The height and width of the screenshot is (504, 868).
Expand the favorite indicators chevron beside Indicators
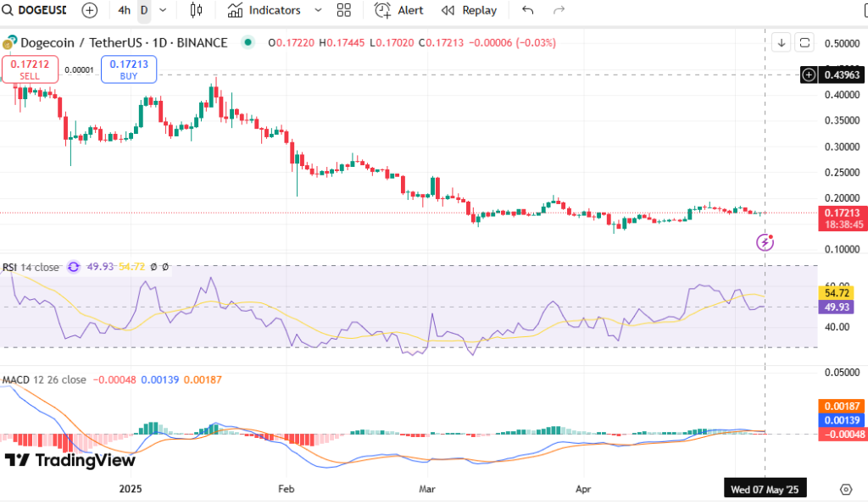[x=318, y=10]
